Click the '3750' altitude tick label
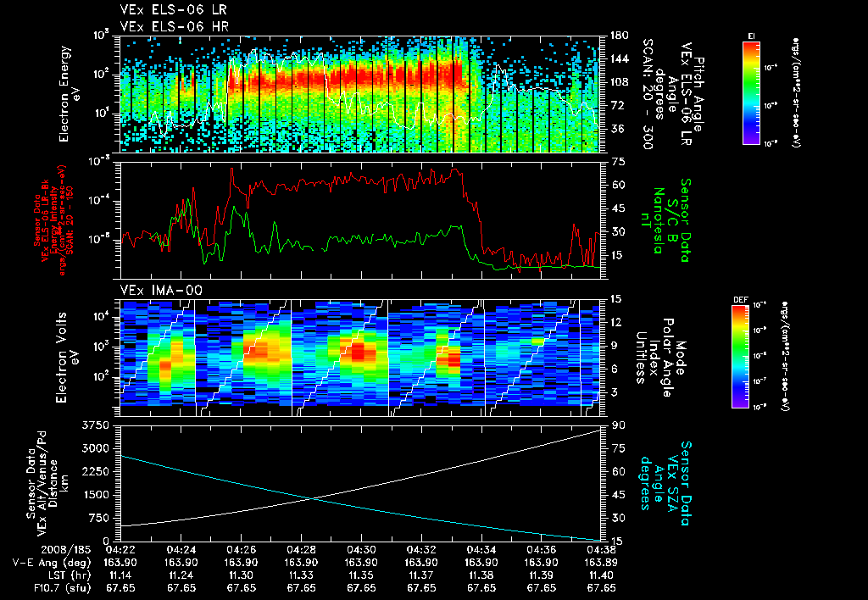 pos(95,425)
